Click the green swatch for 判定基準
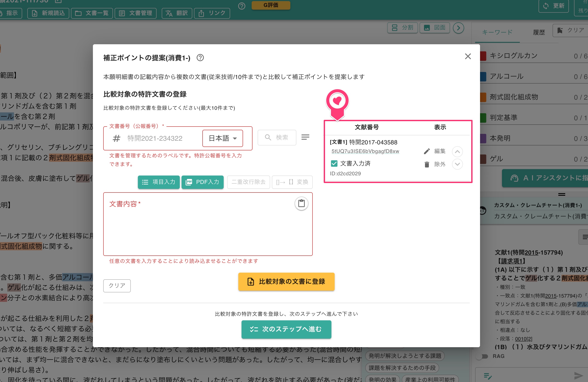 point(483,118)
